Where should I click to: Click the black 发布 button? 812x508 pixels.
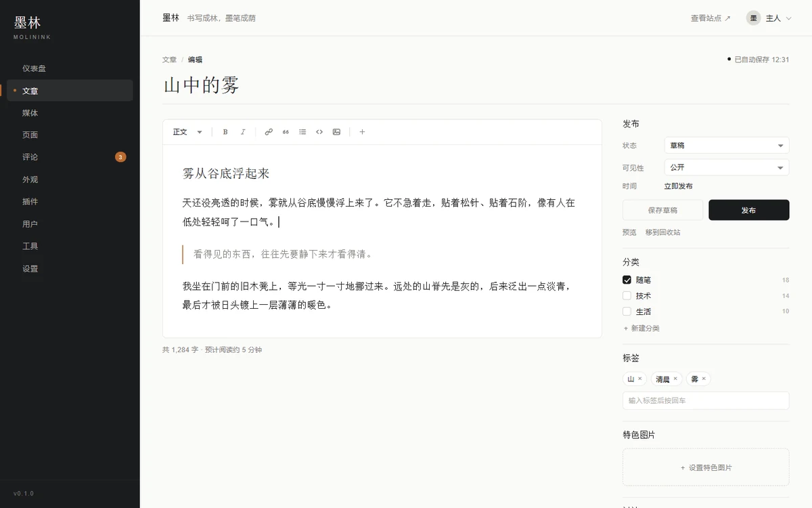(749, 210)
